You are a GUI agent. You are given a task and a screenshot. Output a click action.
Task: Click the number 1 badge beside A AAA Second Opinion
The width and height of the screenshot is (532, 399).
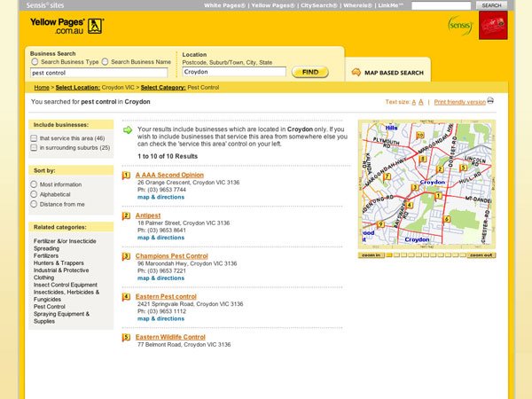click(x=127, y=176)
